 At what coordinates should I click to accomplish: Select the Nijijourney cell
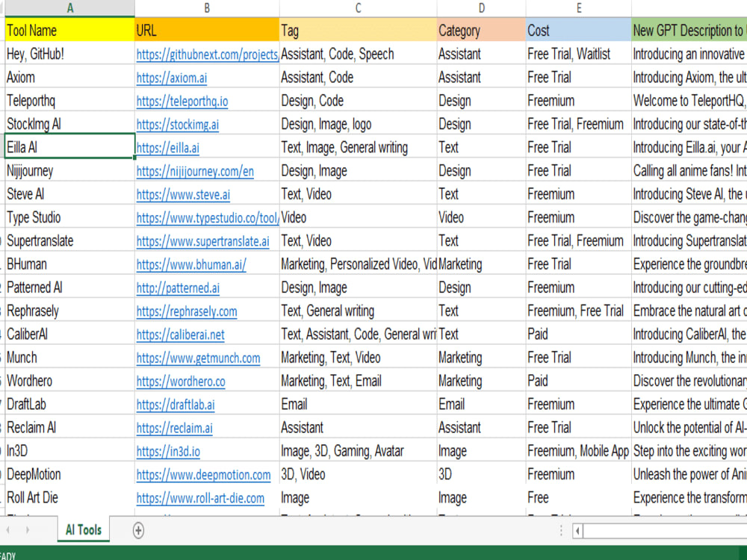coord(70,170)
